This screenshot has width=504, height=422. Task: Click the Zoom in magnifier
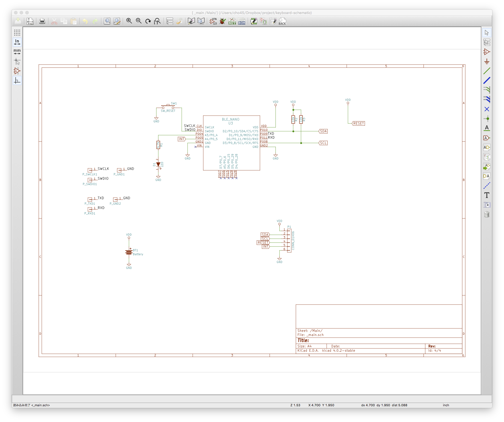[129, 21]
